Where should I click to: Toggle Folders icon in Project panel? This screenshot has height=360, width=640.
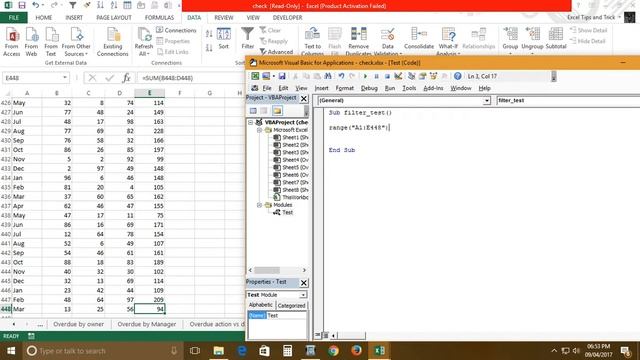click(x=277, y=111)
